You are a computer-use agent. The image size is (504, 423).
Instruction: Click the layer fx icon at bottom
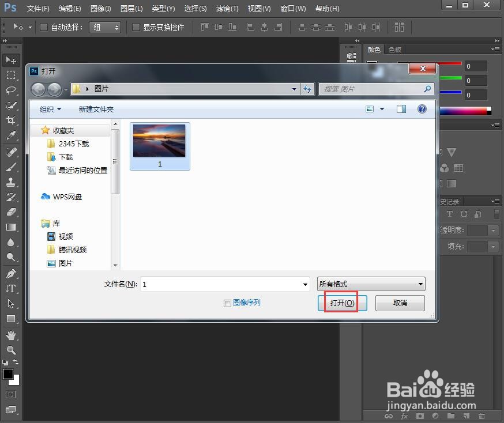coord(404,416)
